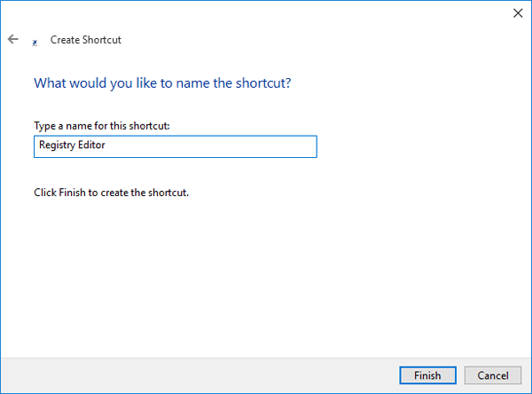Close the Create Shortcut dialog with X
This screenshot has width=532, height=394.
(x=517, y=12)
